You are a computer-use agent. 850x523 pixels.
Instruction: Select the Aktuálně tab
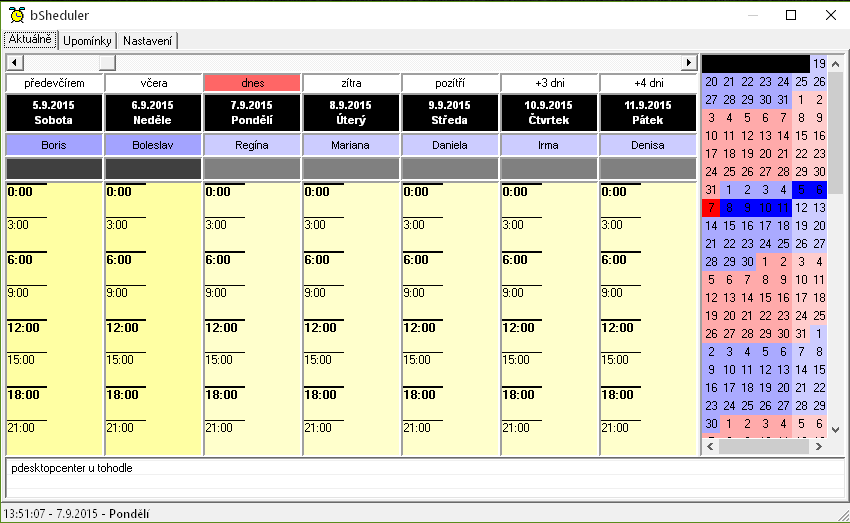(30, 40)
